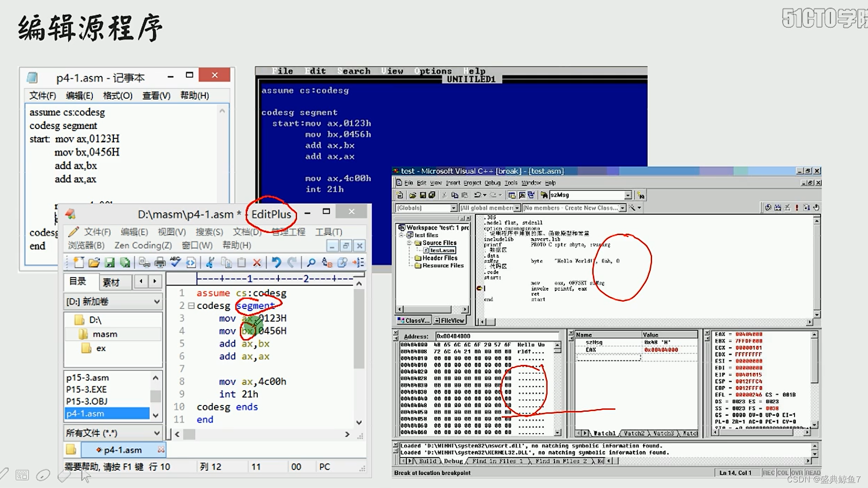868x488 pixels.
Task: Collapse the codesg segment fold marker
Action: 191,306
